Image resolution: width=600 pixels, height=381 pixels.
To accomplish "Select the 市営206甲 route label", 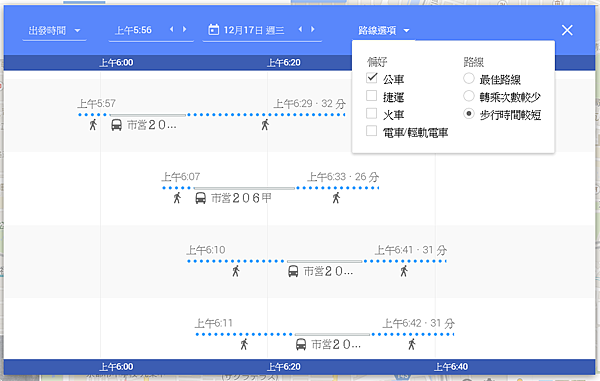I will [241, 198].
